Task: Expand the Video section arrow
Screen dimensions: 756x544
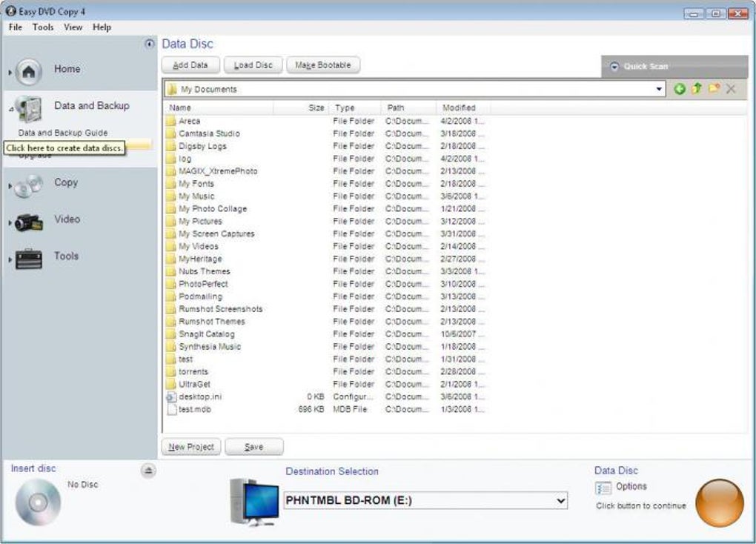Action: [x=10, y=222]
